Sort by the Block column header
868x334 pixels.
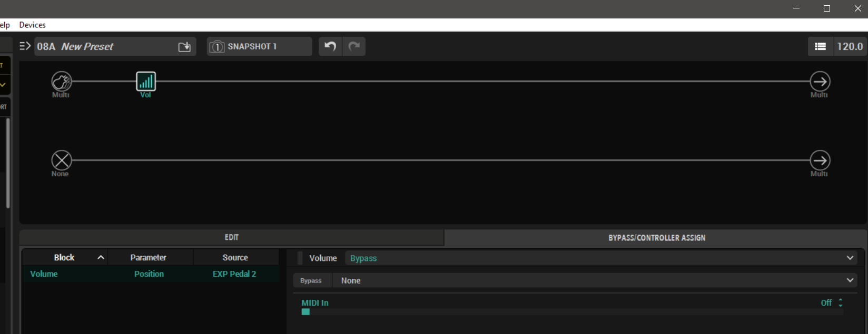click(64, 257)
